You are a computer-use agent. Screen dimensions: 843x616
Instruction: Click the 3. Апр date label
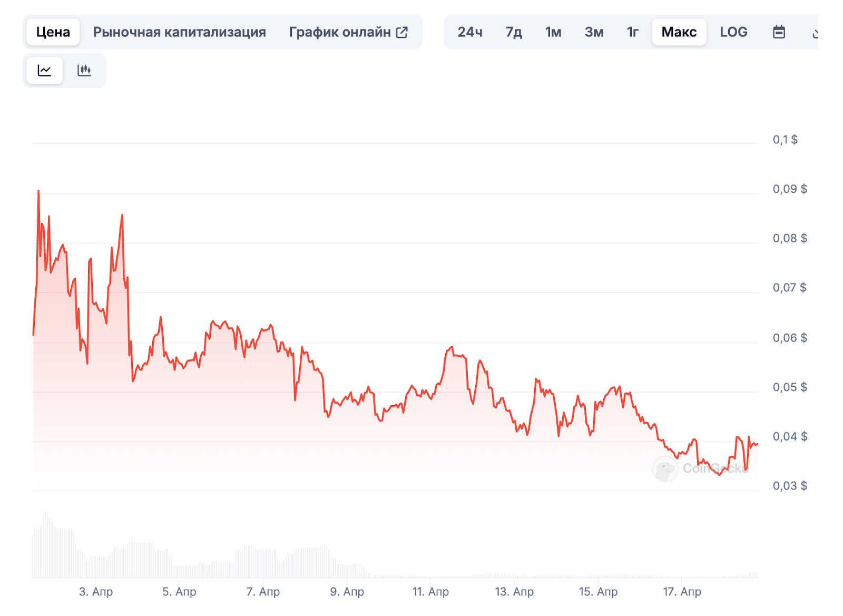pyautogui.click(x=96, y=592)
